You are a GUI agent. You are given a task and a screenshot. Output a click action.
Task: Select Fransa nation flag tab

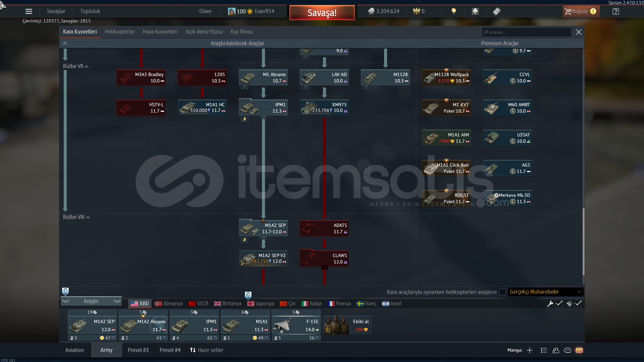click(339, 303)
